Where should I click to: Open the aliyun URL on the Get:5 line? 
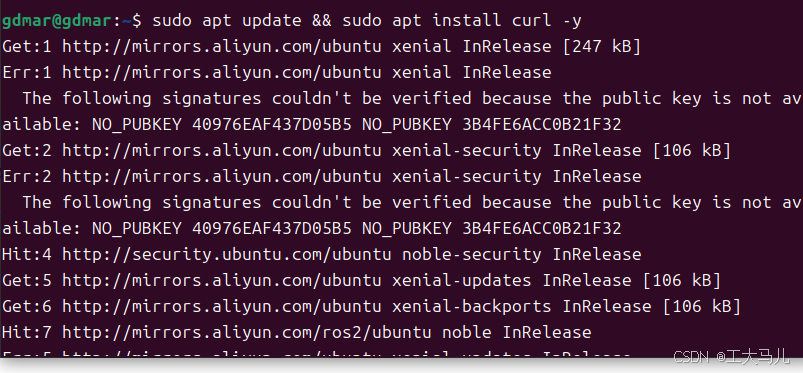tap(222, 281)
